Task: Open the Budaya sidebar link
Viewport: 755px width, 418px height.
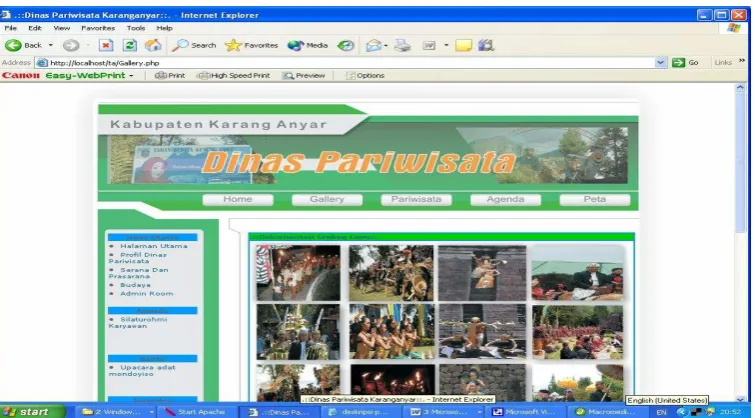Action: [135, 285]
